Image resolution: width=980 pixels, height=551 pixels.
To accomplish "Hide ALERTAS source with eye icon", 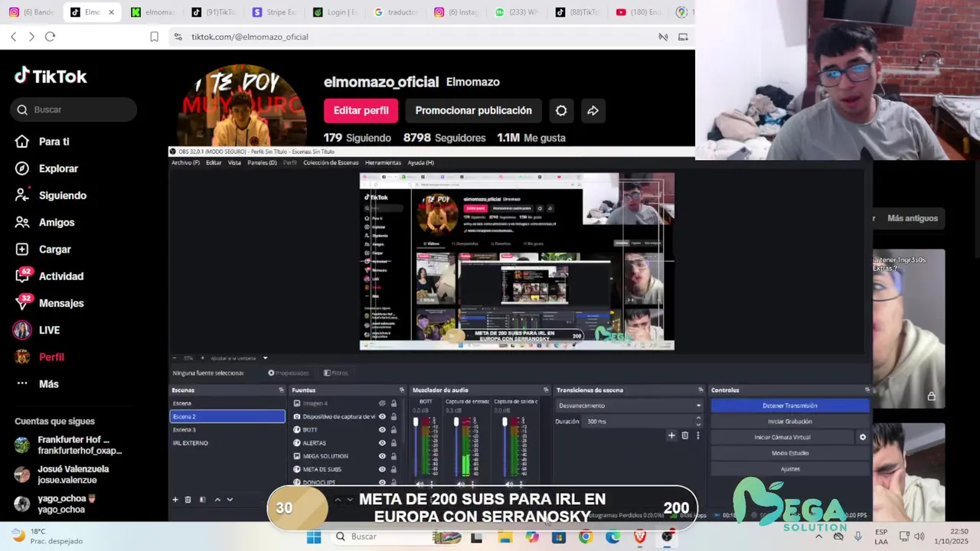I will click(x=382, y=442).
